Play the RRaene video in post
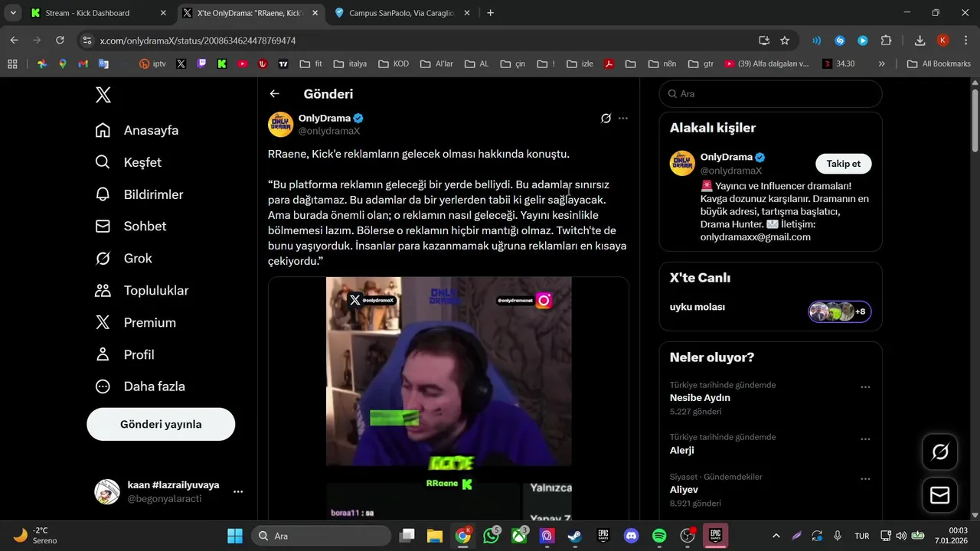Viewport: 980px width, 551px height. pos(449,398)
